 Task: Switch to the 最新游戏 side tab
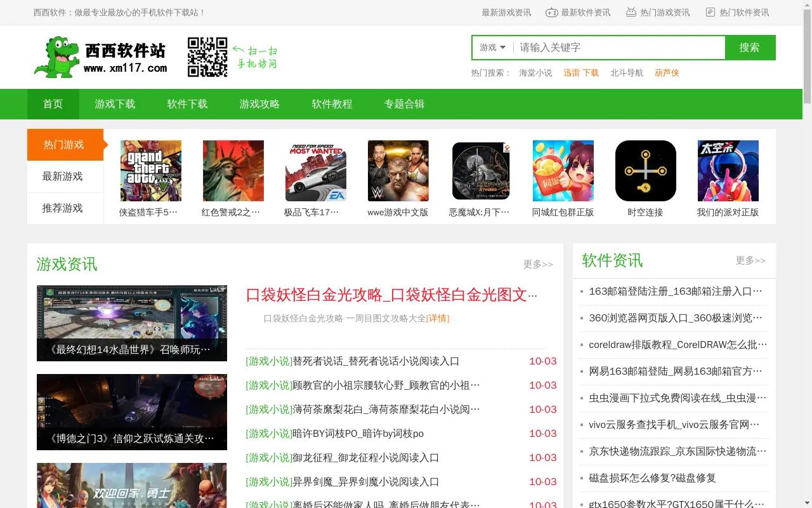(x=65, y=177)
